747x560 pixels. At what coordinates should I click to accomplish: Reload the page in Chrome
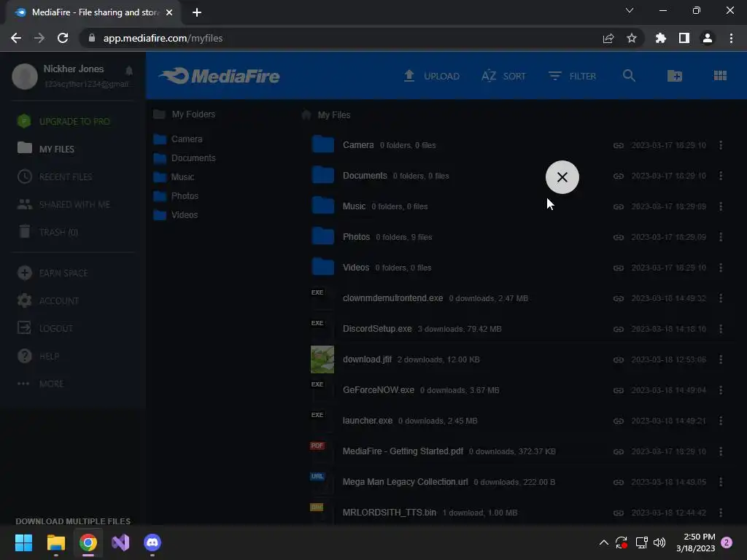coord(63,38)
